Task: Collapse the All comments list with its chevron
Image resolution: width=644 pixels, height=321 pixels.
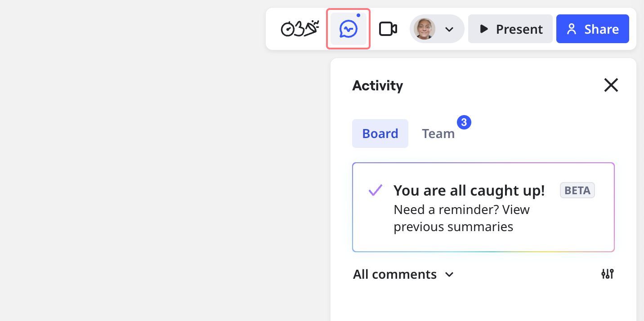Action: pos(449,275)
